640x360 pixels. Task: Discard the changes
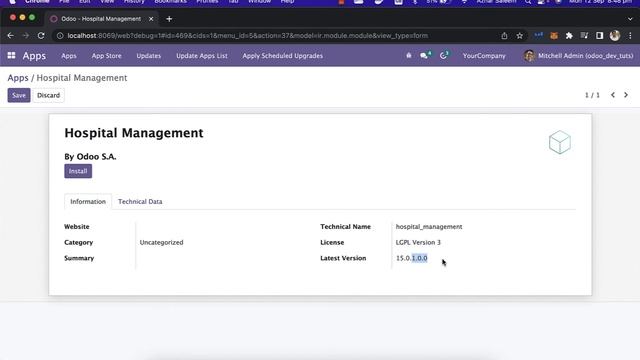pos(48,95)
